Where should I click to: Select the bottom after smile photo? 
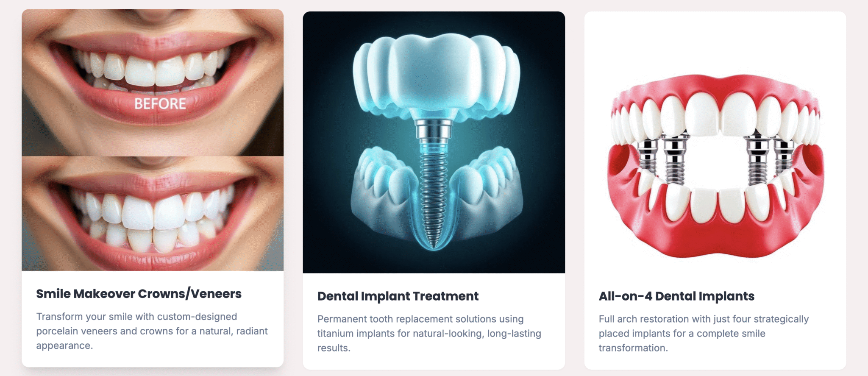click(153, 214)
